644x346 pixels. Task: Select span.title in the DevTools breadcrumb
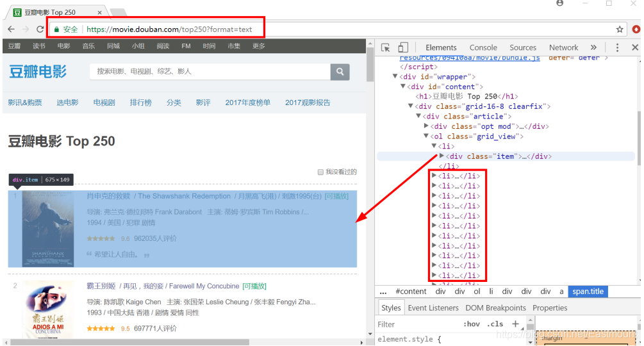pos(588,292)
